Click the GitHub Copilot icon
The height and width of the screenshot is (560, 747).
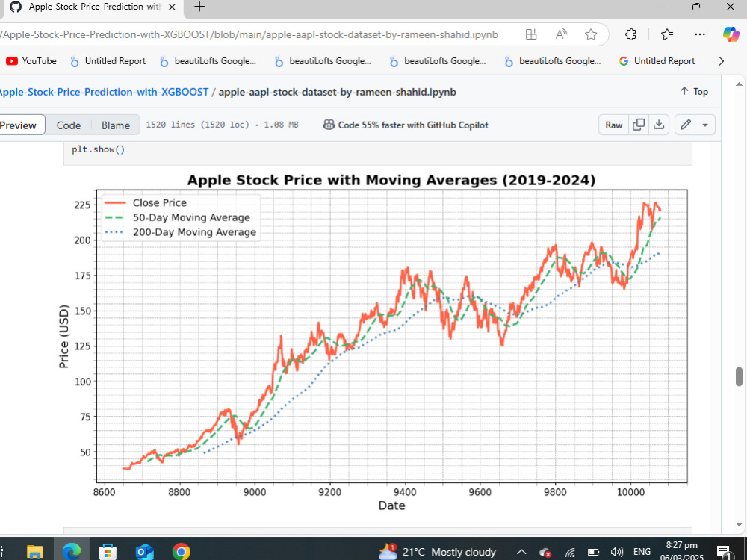[329, 125]
